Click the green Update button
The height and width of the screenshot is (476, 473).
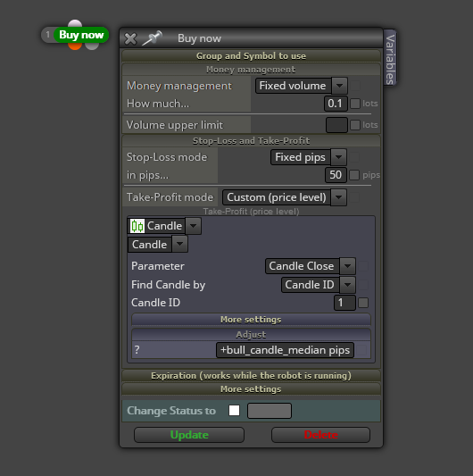[x=189, y=435]
